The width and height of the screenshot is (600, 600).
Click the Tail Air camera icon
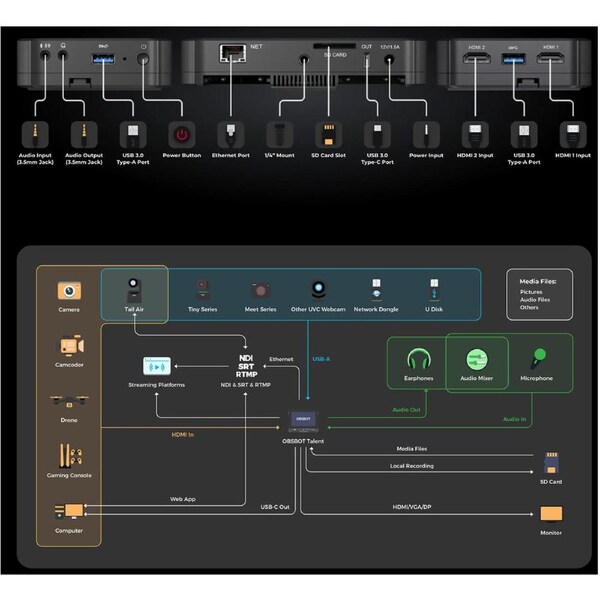coord(133,290)
